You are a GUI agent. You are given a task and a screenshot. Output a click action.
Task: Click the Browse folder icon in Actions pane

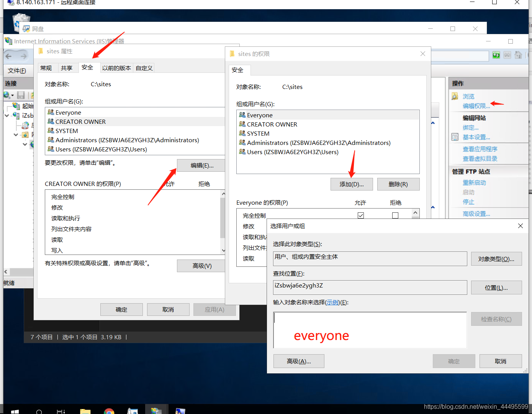coord(455,96)
